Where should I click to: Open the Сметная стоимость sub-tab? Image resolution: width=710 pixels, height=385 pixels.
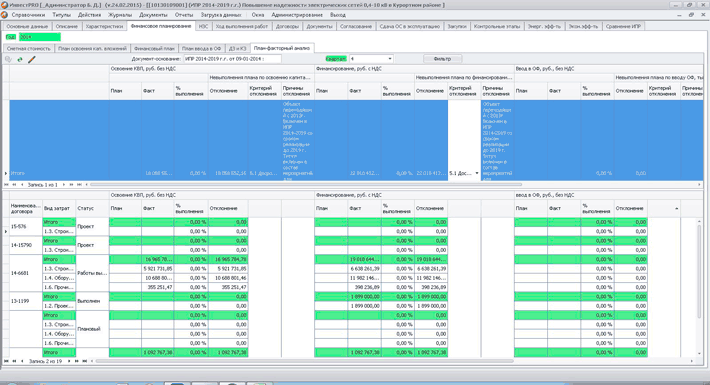coord(29,48)
